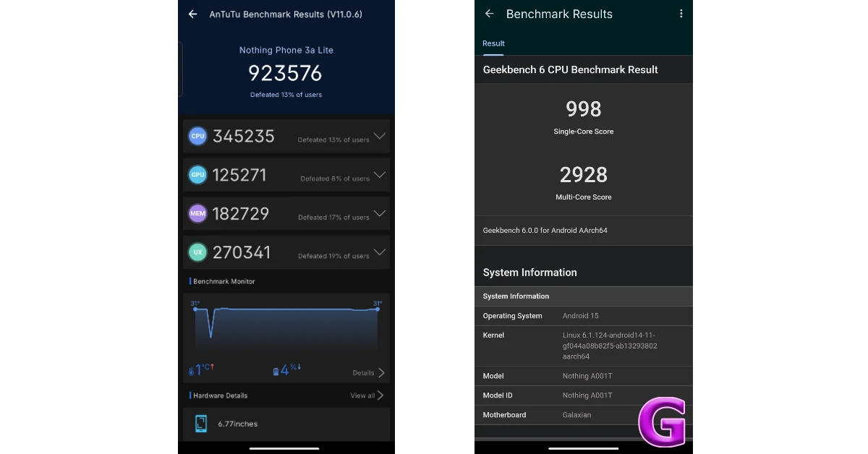Expand the GPU score details chevron

(379, 174)
